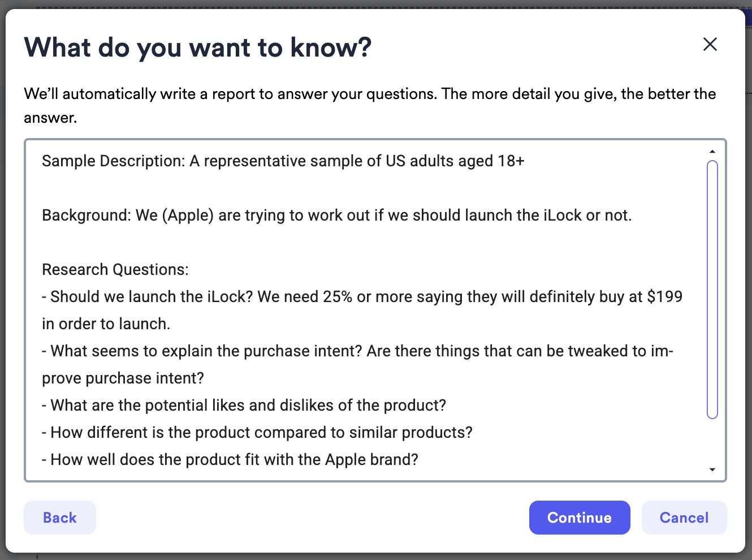This screenshot has width=752, height=560.
Task: Click the 'What do you want to know?' heading
Action: [x=198, y=48]
